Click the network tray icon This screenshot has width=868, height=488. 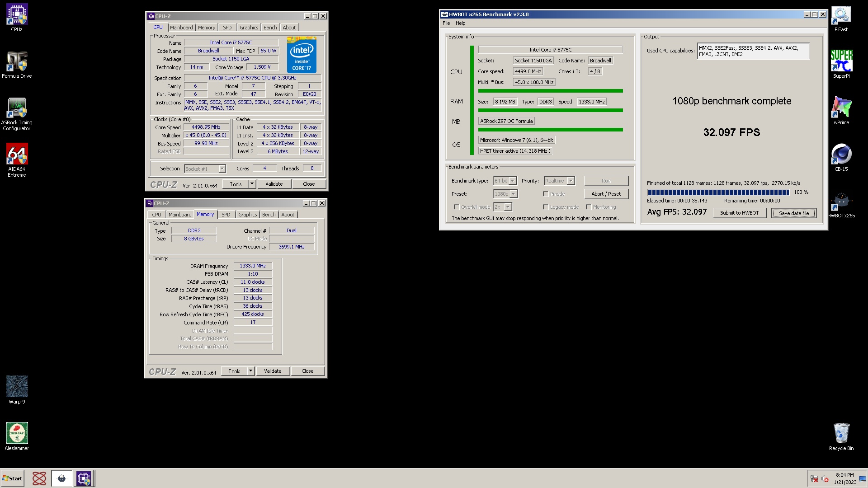point(814,479)
